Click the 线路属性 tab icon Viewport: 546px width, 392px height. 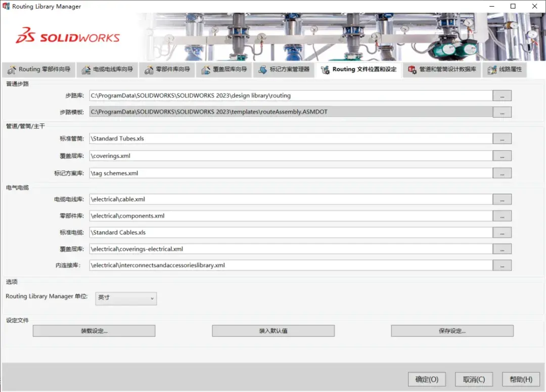click(492, 70)
